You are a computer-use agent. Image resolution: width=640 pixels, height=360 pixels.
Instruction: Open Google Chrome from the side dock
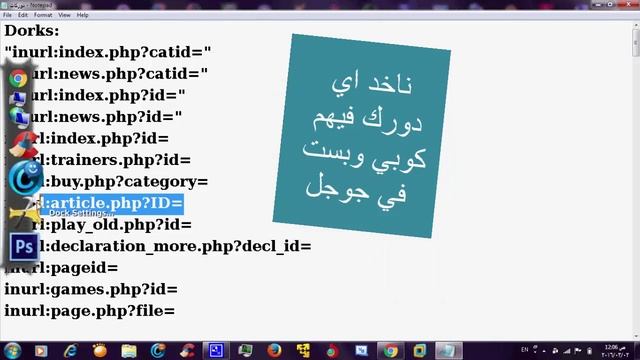tap(18, 78)
